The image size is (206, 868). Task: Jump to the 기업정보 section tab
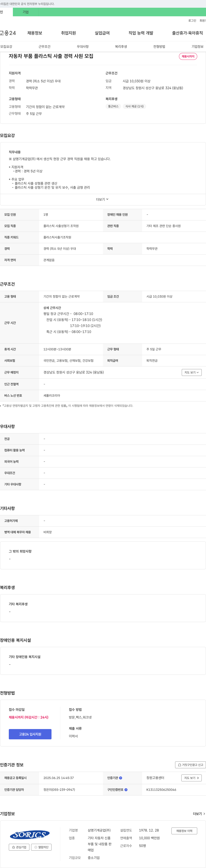click(198, 47)
